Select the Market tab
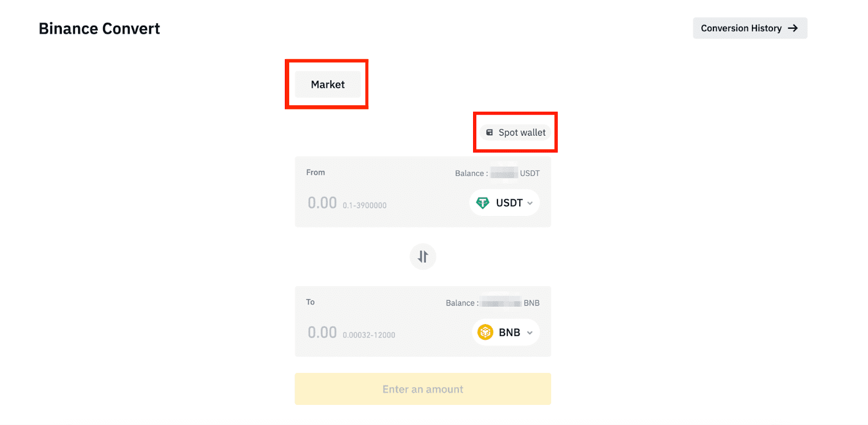The height and width of the screenshot is (425, 868). coord(328,85)
